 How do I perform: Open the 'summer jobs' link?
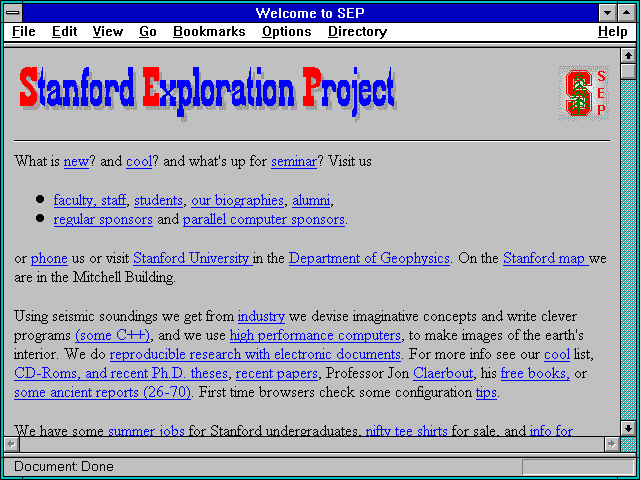[147, 431]
